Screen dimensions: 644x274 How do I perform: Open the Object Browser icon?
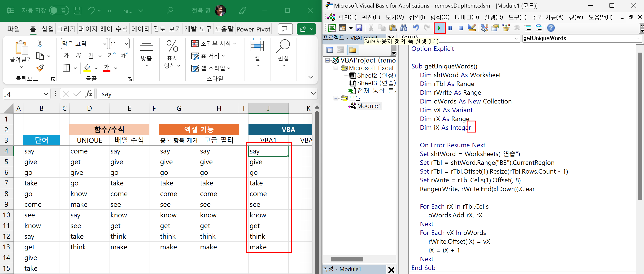[506, 28]
